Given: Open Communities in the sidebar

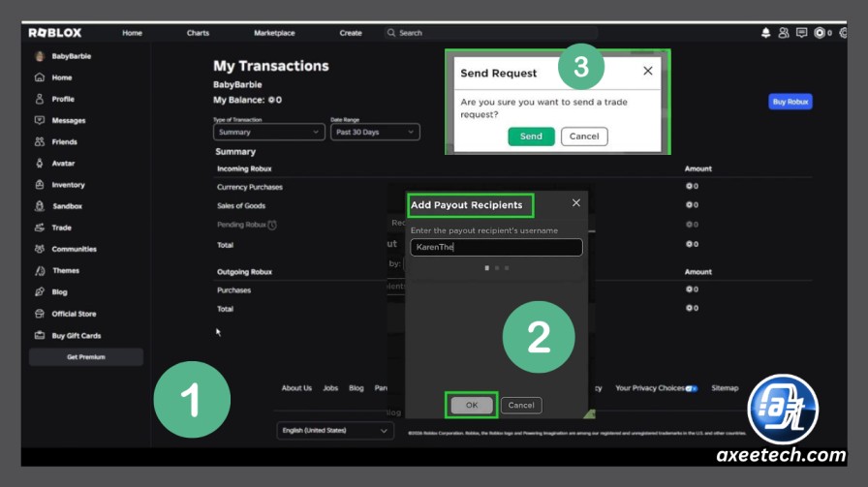Looking at the screenshot, I should tap(75, 249).
